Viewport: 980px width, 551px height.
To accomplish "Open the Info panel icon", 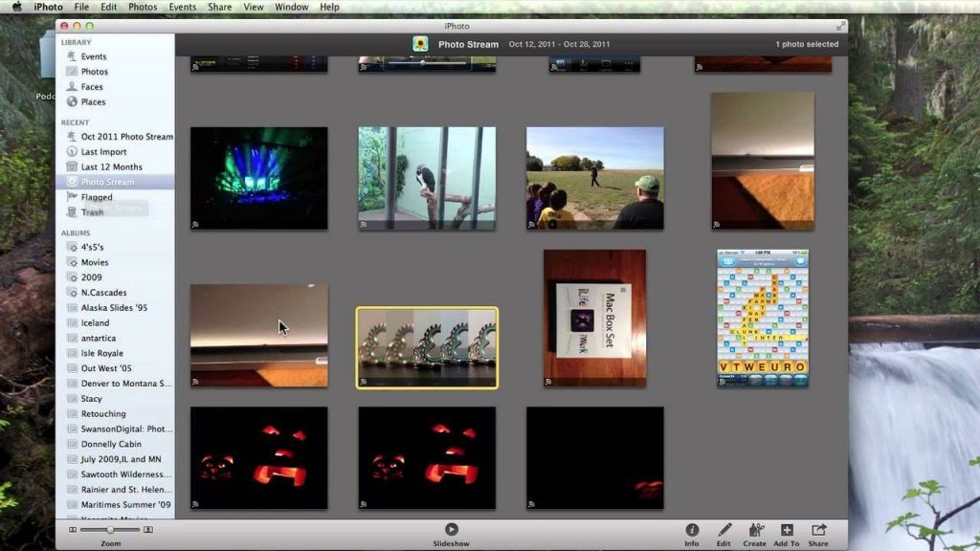I will point(692,530).
